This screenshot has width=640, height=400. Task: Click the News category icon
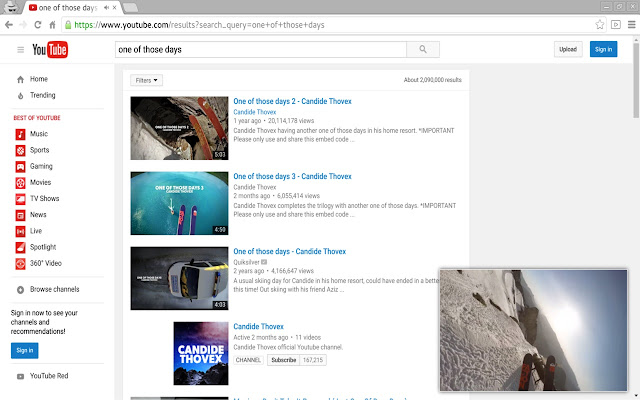point(20,215)
